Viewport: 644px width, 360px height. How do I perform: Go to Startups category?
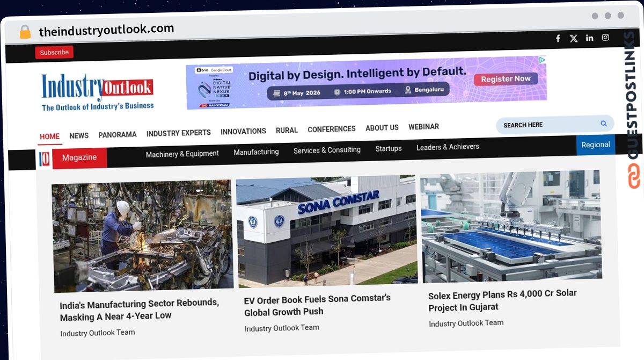pyautogui.click(x=389, y=148)
